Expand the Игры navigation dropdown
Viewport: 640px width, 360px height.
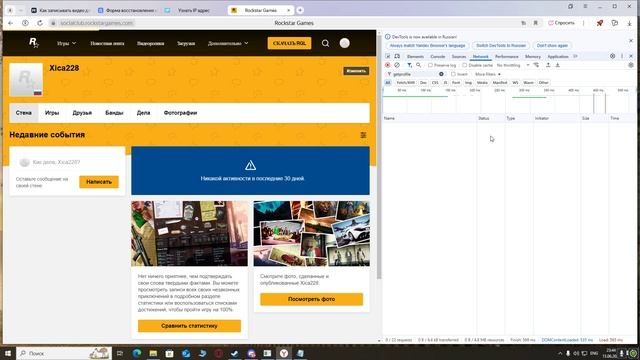point(66,43)
